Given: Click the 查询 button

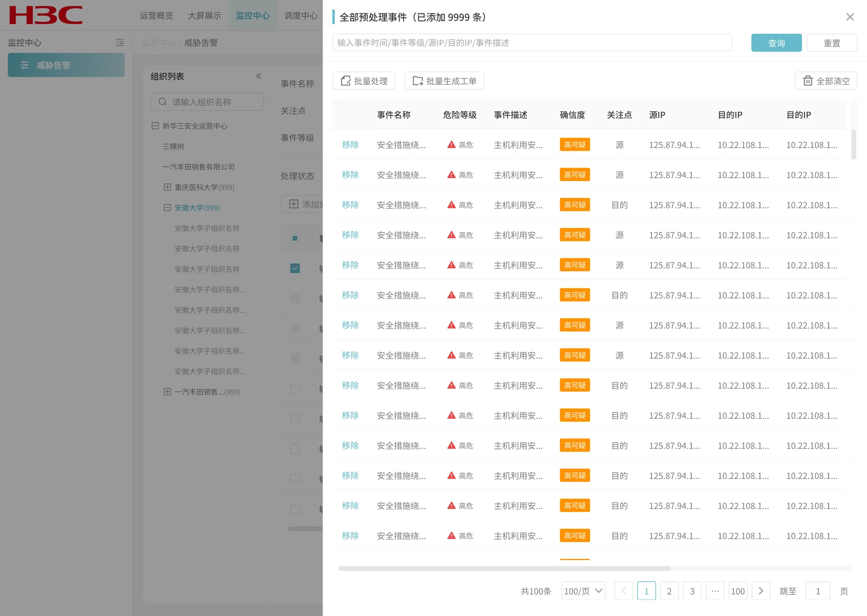Looking at the screenshot, I should point(776,43).
